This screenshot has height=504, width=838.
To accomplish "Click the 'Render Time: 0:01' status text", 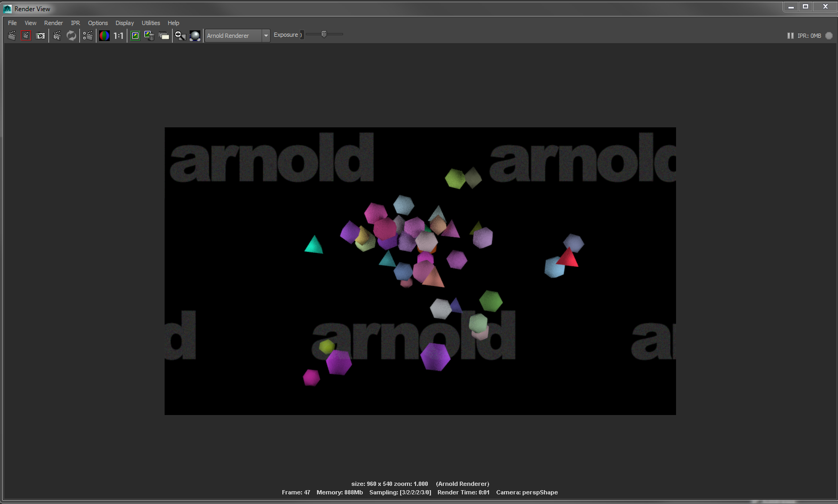I will 463,493.
